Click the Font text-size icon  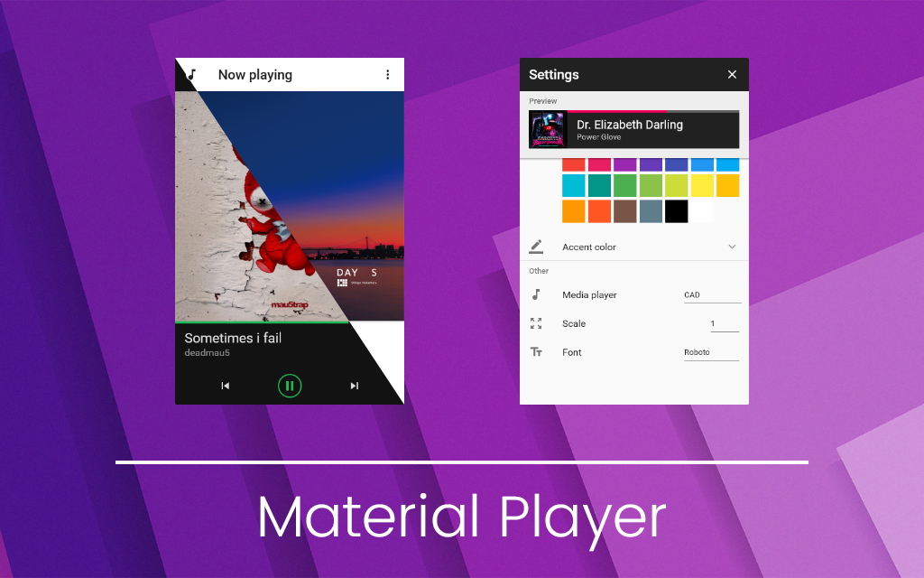[x=536, y=352]
